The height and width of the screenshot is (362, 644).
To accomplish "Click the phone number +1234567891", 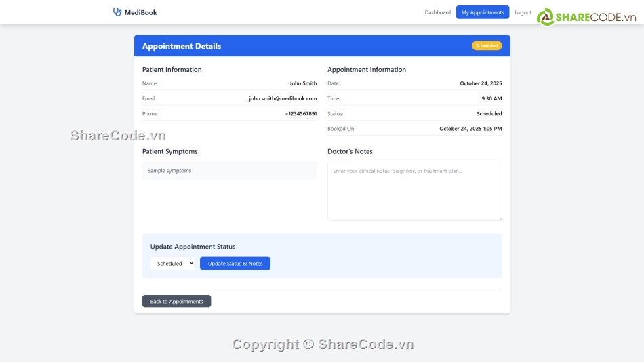I will 300,114.
